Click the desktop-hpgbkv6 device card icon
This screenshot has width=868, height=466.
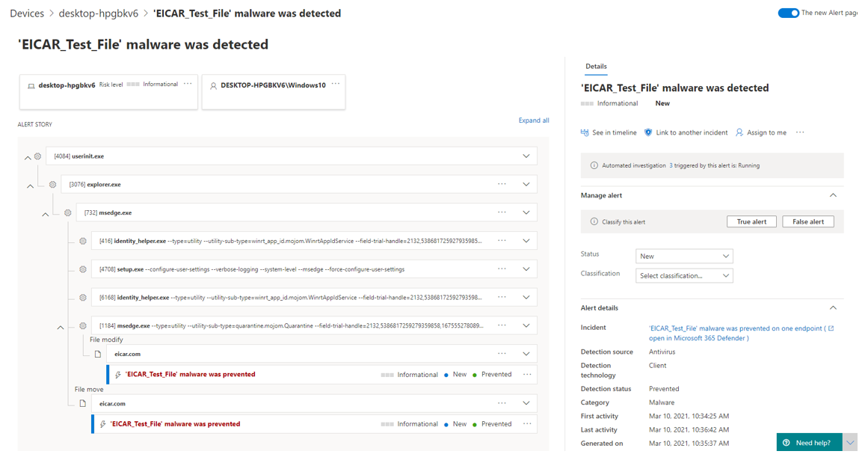[x=31, y=86]
